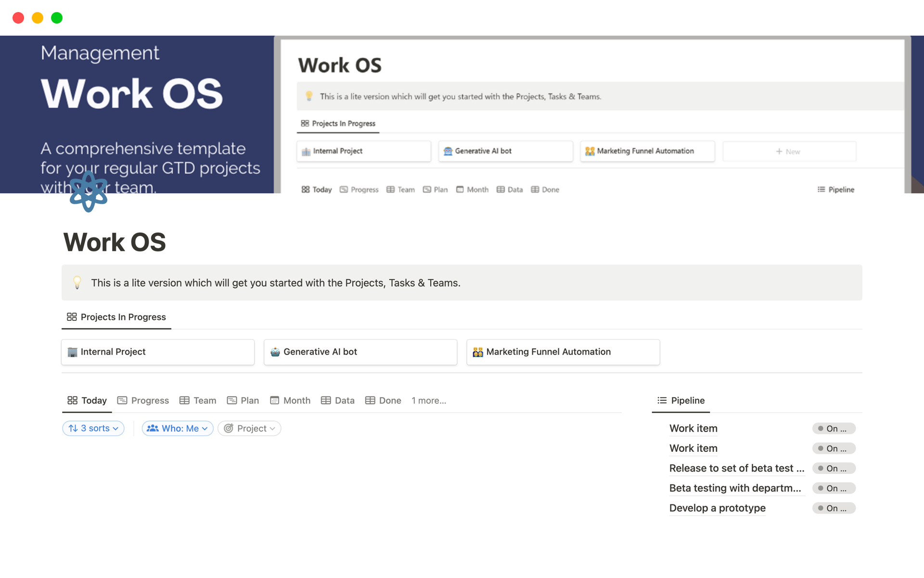Open 'Release to set of beta test ...' item
The height and width of the screenshot is (578, 924).
point(737,468)
